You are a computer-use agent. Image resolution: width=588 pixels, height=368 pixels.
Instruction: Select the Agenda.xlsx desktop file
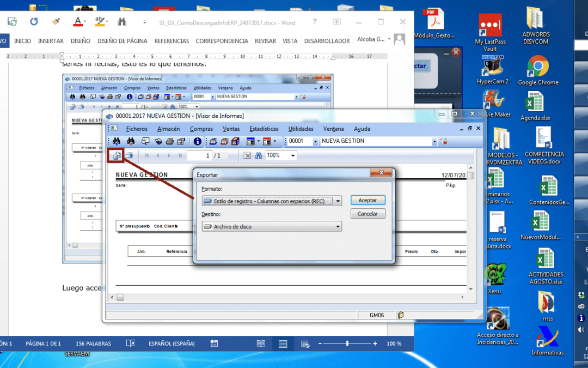(536, 106)
